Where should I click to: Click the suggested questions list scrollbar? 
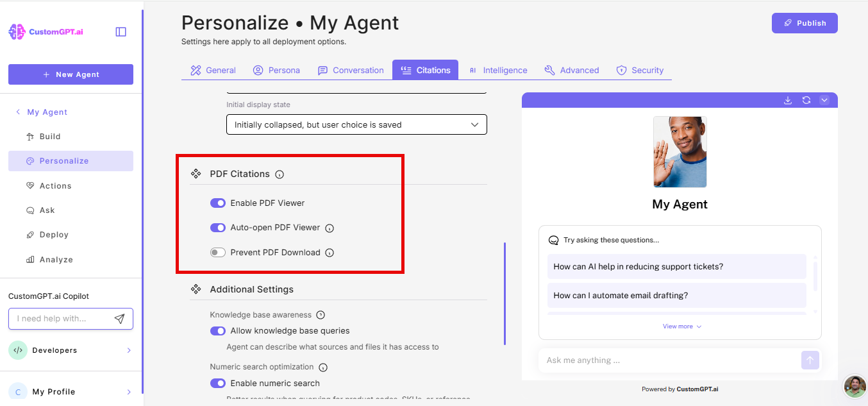(x=815, y=276)
